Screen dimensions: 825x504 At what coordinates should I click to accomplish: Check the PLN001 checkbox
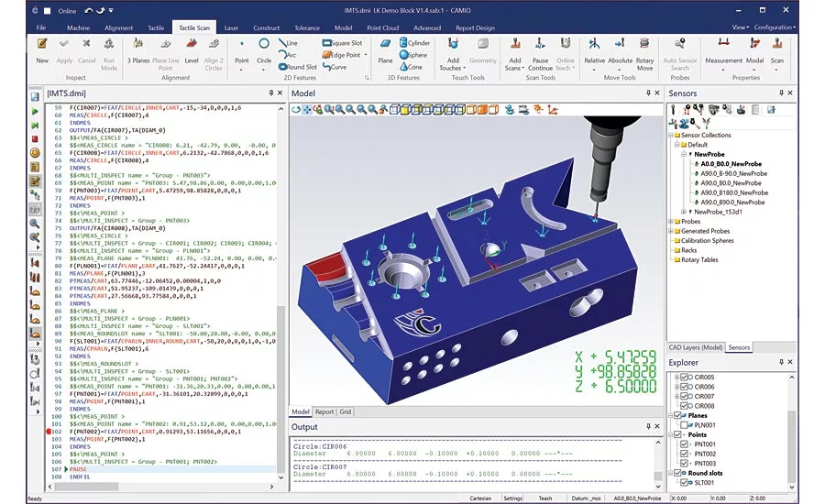pos(684,424)
